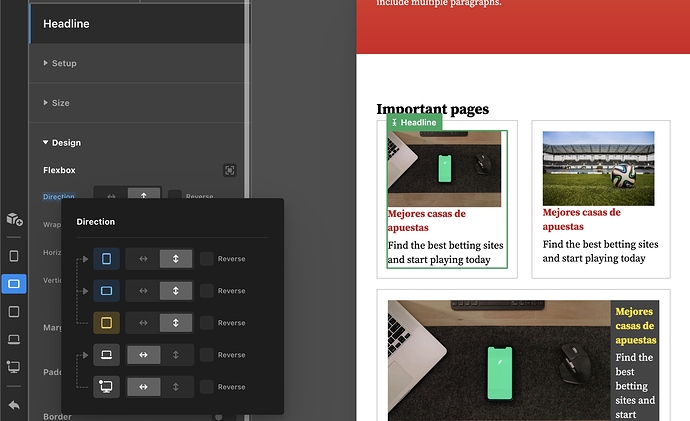Set horizontal direction for tablet row
Viewport: 690px width, 421px height.
click(143, 323)
